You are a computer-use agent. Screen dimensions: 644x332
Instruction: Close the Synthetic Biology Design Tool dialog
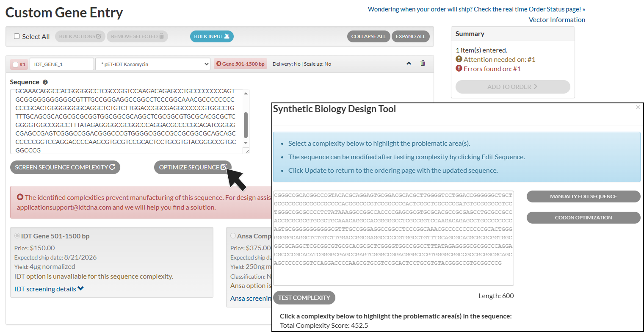(638, 108)
